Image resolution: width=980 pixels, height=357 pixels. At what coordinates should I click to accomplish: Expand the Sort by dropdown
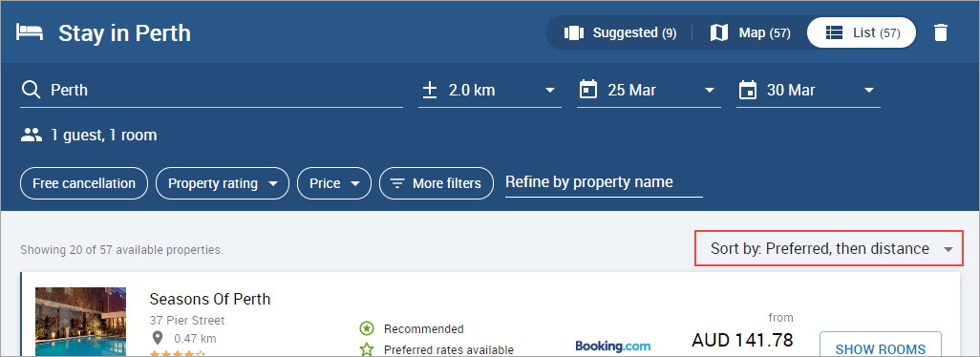(x=829, y=248)
